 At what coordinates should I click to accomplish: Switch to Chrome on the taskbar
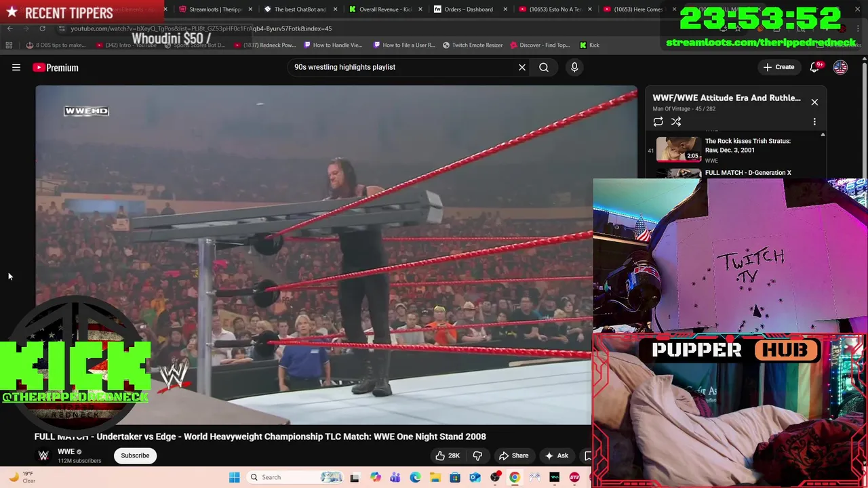pos(515,477)
